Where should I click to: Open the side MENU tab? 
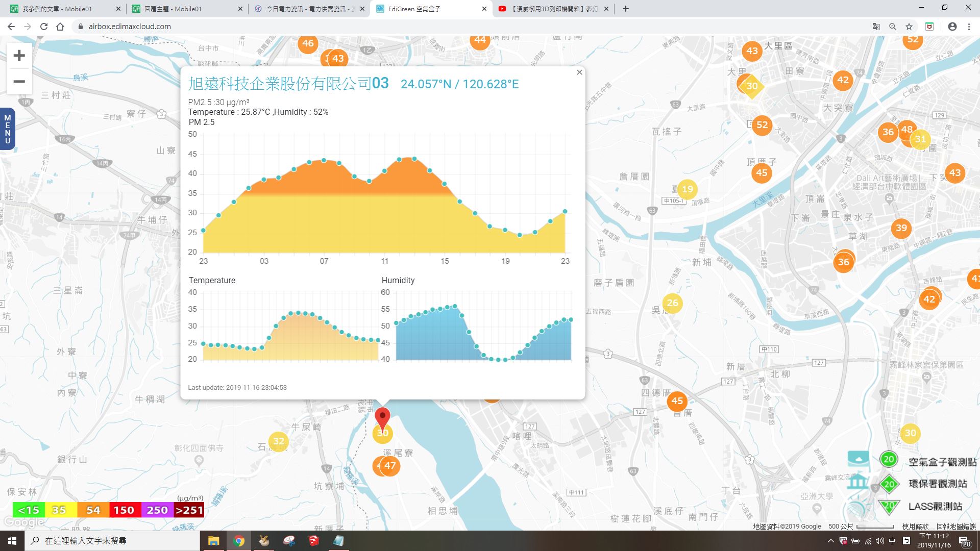tap(7, 129)
